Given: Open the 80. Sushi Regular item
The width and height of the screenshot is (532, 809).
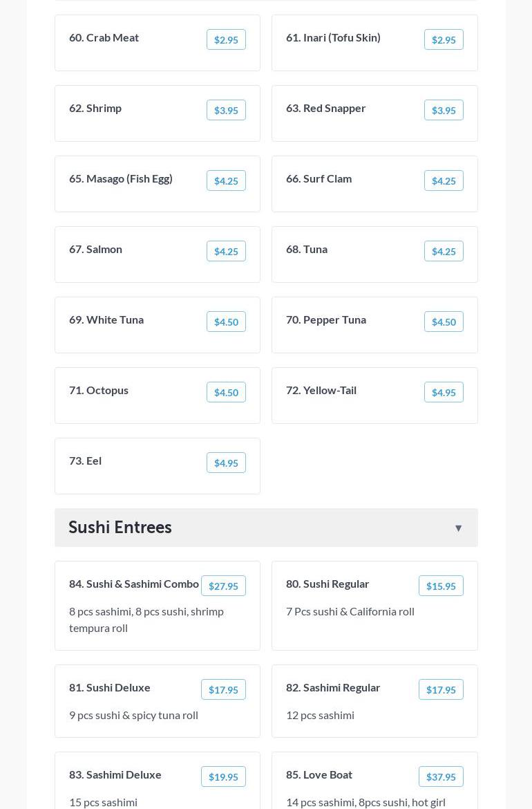Looking at the screenshot, I should (x=327, y=584).
